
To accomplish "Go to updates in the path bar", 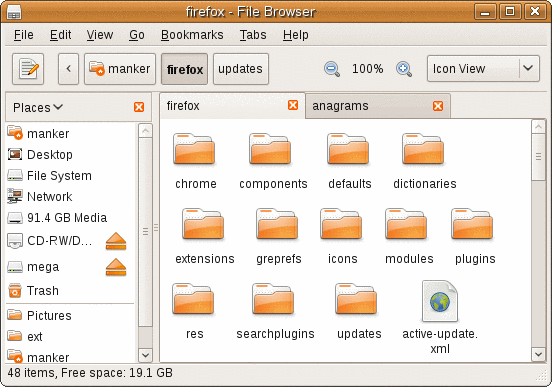I will click(241, 69).
